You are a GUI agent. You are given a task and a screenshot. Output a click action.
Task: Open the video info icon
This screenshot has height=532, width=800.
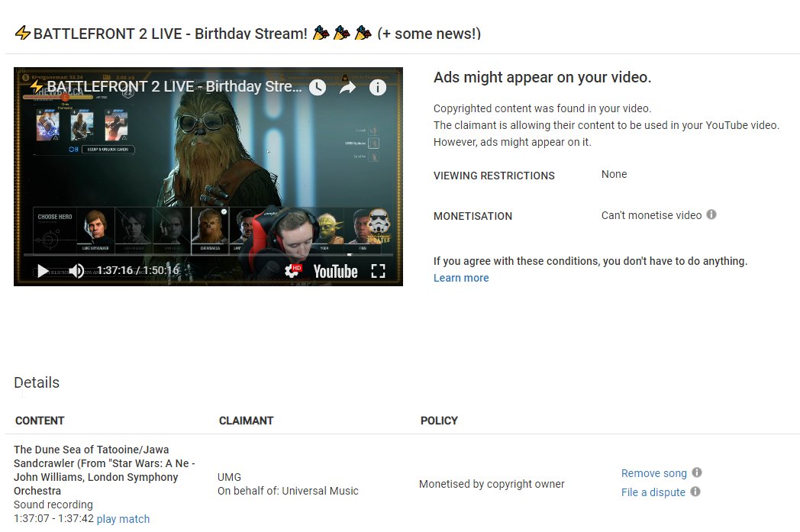pyautogui.click(x=378, y=88)
